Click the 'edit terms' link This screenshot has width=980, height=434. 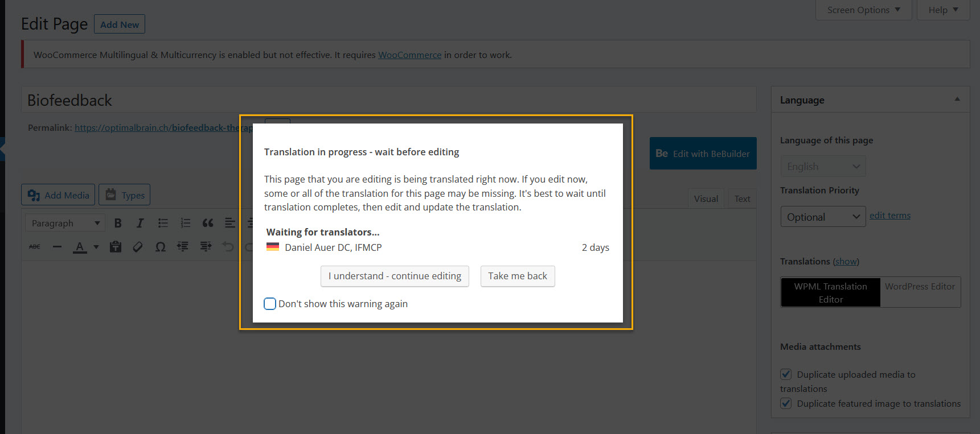pyautogui.click(x=890, y=215)
